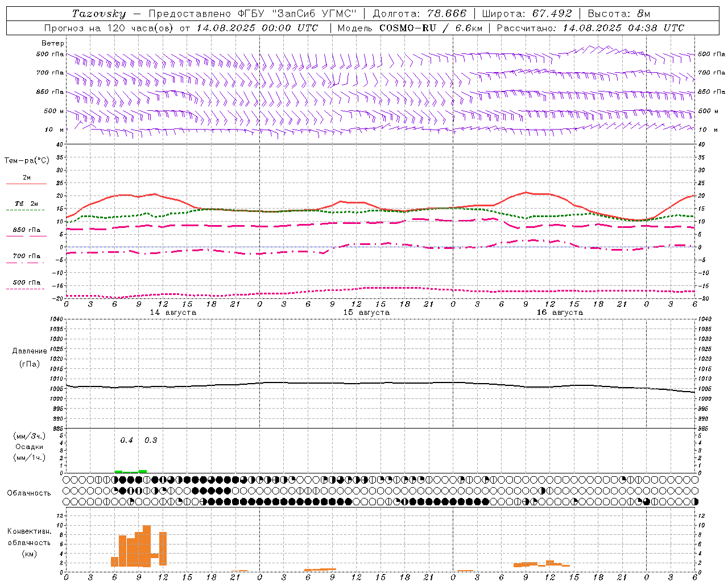Click the 16 августа date label

[x=560, y=313]
